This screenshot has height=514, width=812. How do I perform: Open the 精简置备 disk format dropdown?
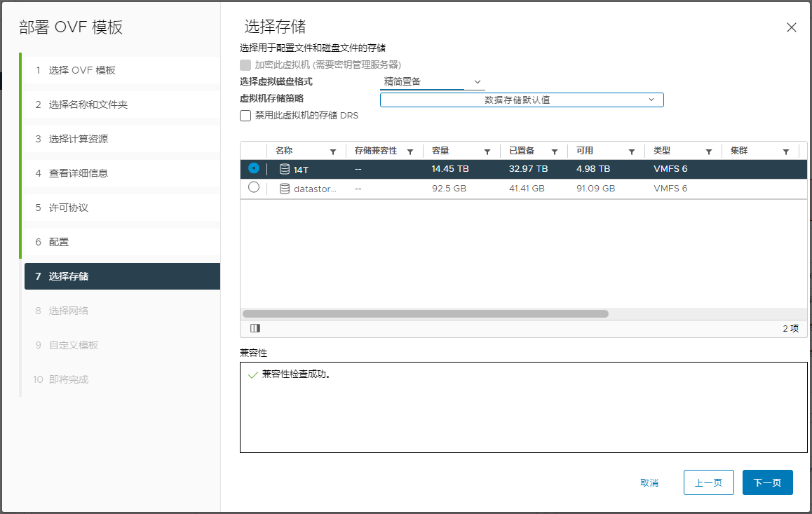433,82
